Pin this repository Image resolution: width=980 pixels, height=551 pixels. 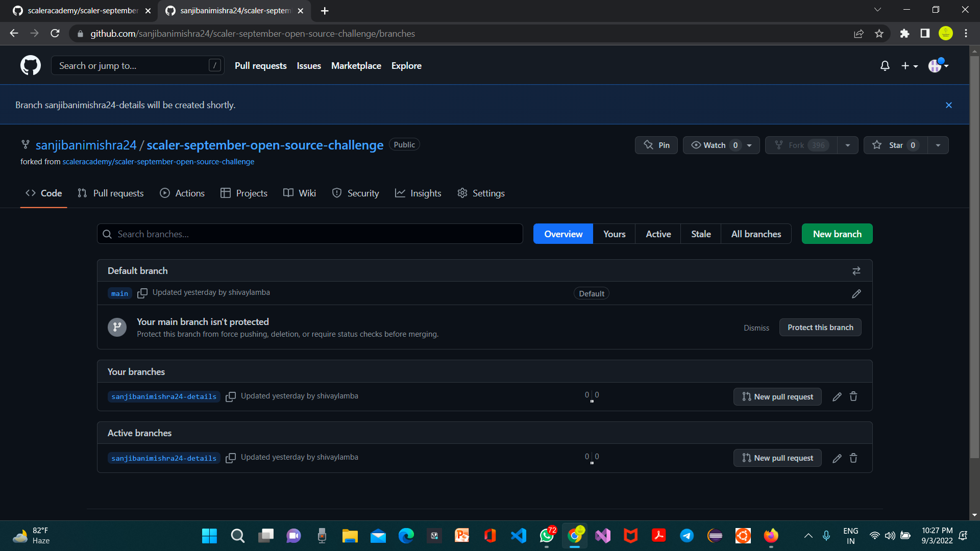(656, 145)
